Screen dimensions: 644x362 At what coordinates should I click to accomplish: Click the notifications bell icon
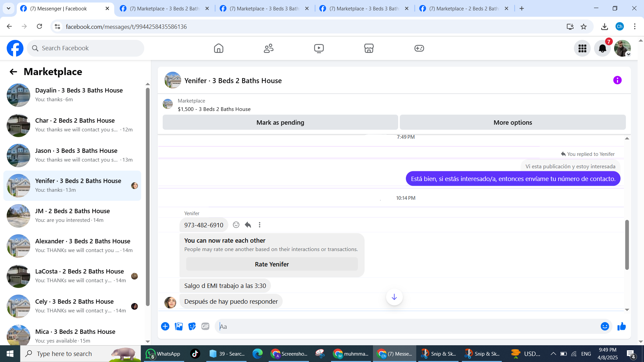[602, 48]
